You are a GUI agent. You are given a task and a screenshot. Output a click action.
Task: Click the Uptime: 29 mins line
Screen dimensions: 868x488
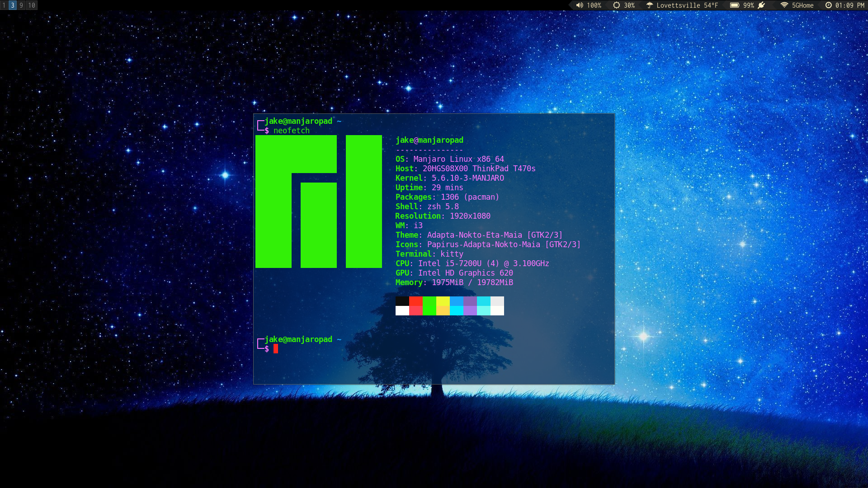click(x=429, y=188)
